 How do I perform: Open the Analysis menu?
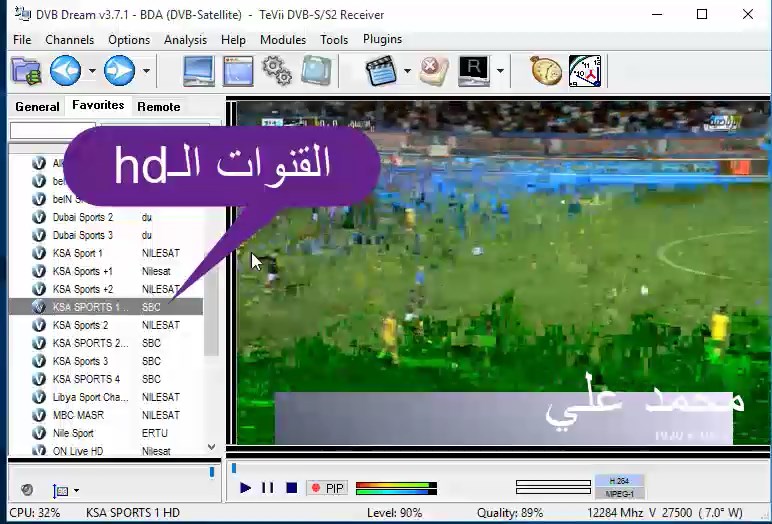(x=185, y=39)
